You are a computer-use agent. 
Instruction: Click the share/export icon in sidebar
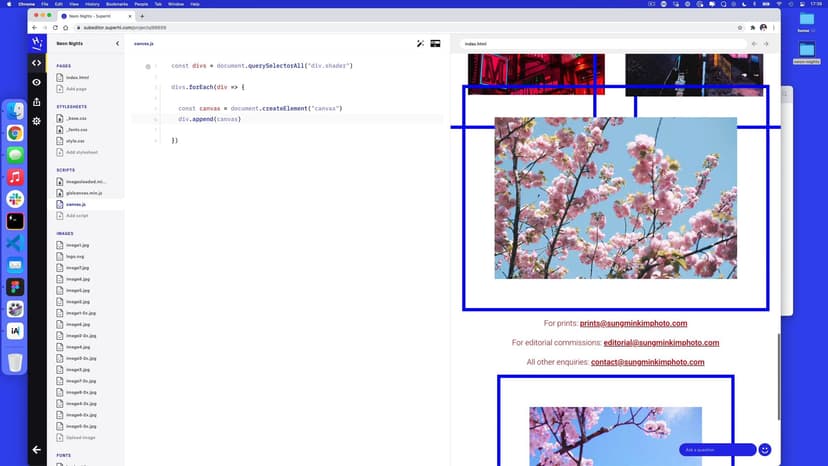click(x=37, y=101)
